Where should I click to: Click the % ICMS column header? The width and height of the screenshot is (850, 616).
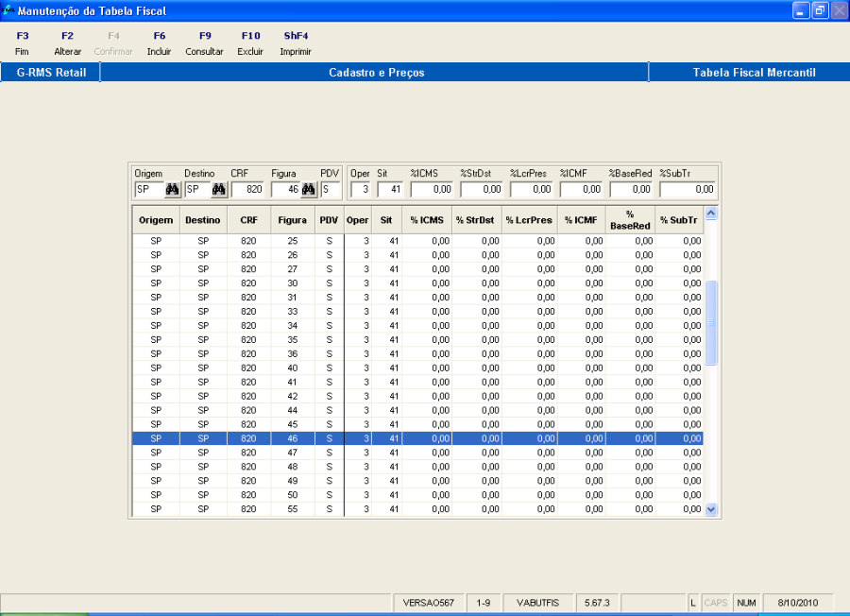[426, 220]
